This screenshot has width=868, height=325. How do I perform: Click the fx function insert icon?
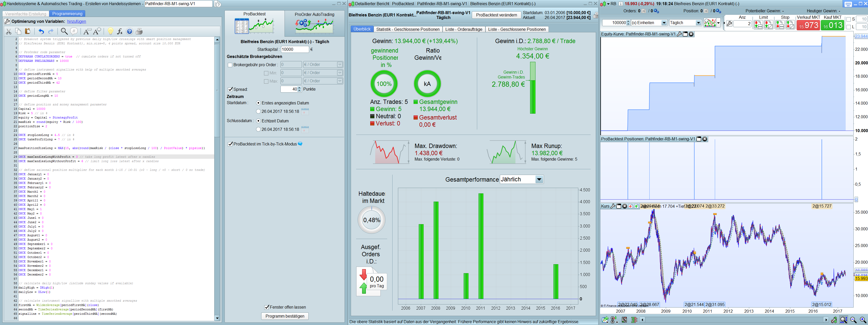pyautogui.click(x=120, y=31)
